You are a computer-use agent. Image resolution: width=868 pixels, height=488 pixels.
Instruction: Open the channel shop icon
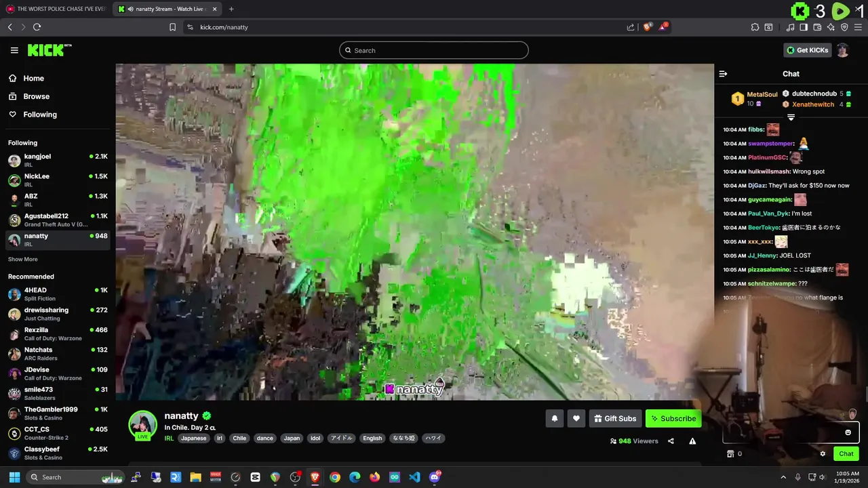click(730, 454)
